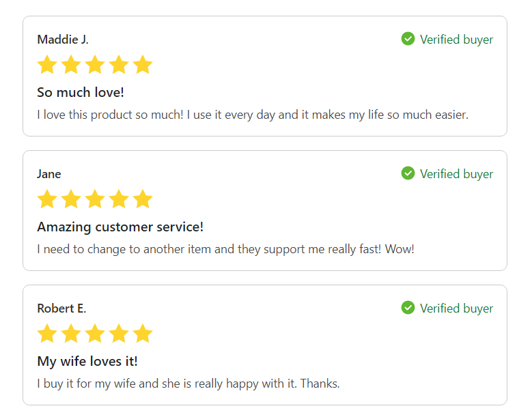
Task: Click the reviewer name Robert E.
Action: tap(61, 308)
